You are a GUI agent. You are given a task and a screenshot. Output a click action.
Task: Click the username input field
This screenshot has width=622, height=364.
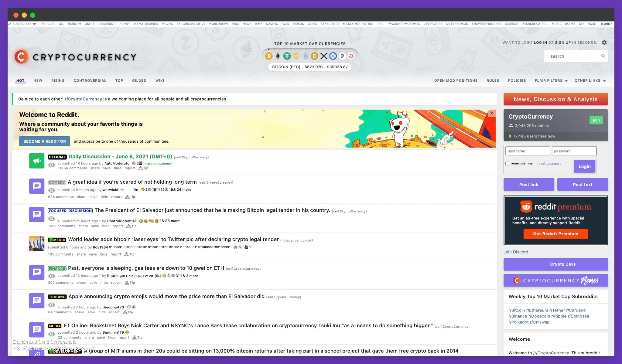point(528,151)
